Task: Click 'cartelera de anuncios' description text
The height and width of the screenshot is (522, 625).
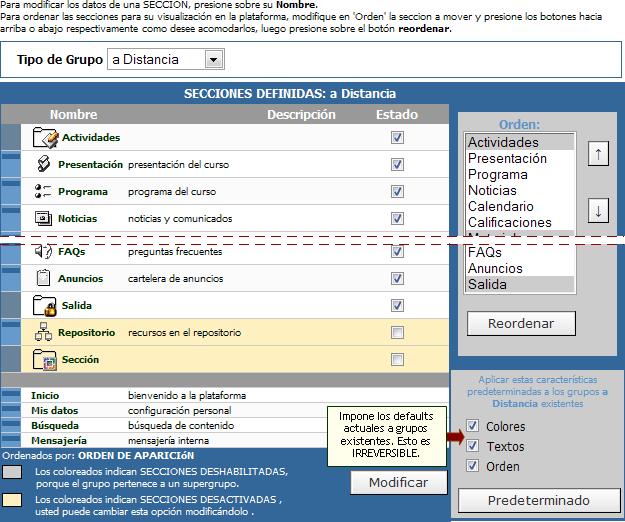Action: [x=175, y=278]
